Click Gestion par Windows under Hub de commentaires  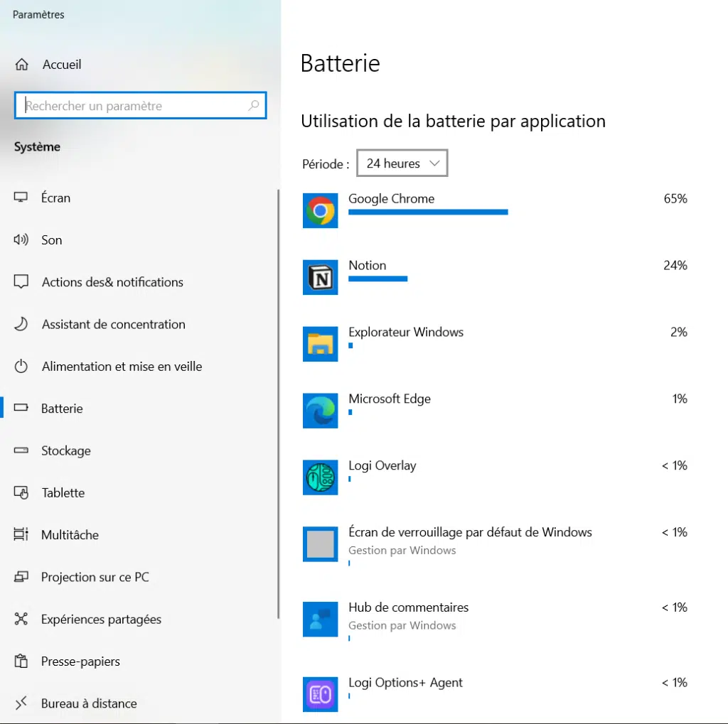402,625
